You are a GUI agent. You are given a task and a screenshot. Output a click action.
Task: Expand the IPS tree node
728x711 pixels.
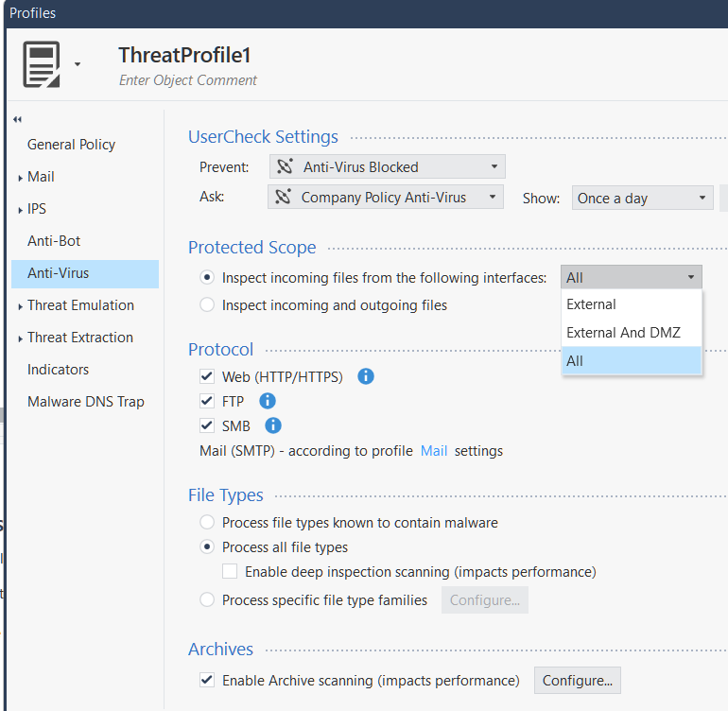pyautogui.click(x=20, y=210)
